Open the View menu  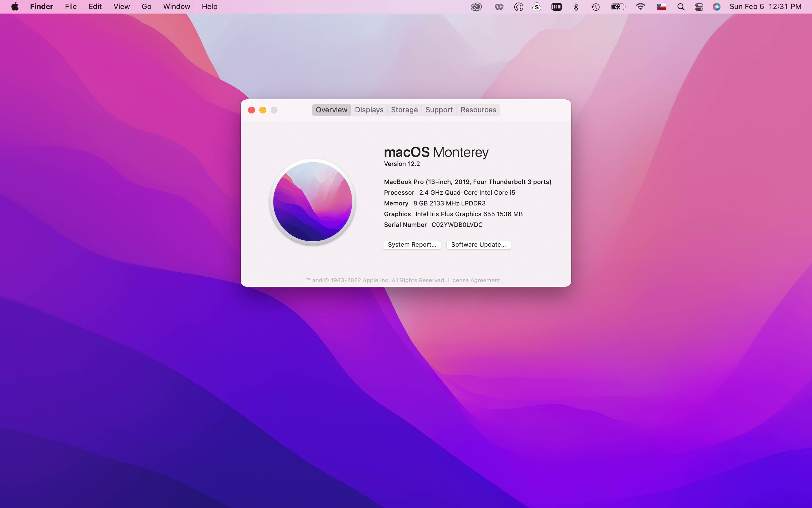click(x=122, y=6)
